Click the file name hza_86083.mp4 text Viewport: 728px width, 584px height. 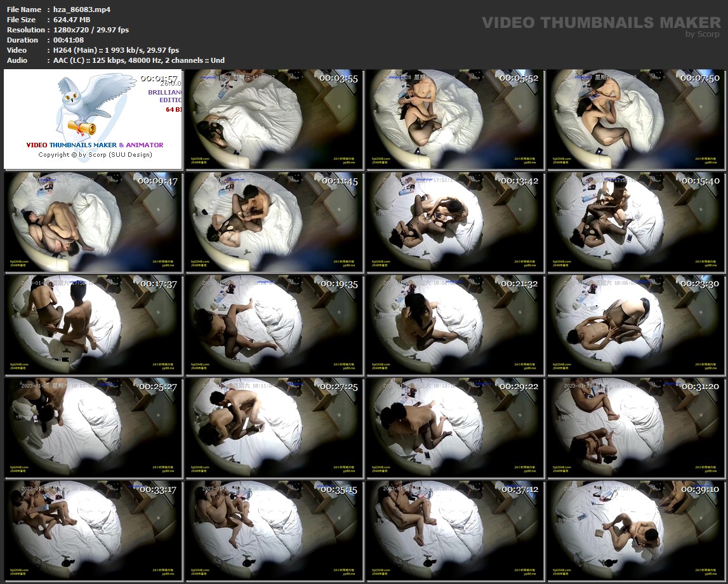pos(82,10)
